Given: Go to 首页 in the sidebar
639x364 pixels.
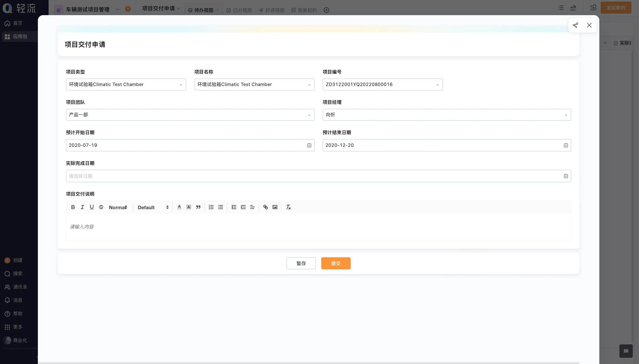Looking at the screenshot, I should click(x=14, y=23).
